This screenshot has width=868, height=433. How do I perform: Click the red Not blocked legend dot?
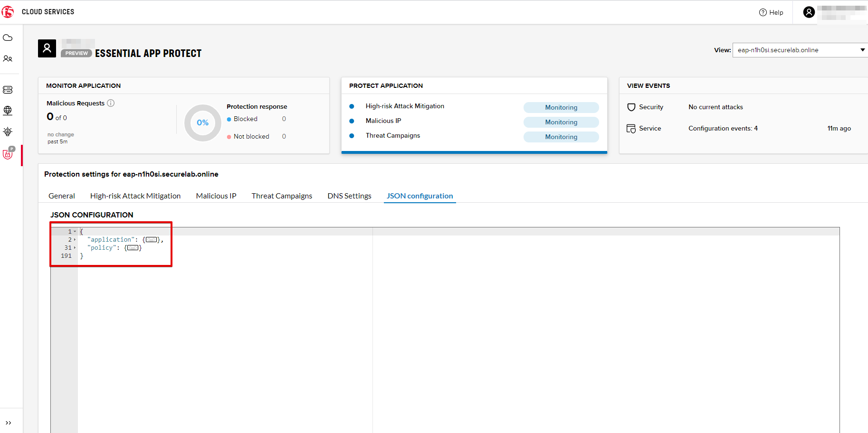click(229, 137)
